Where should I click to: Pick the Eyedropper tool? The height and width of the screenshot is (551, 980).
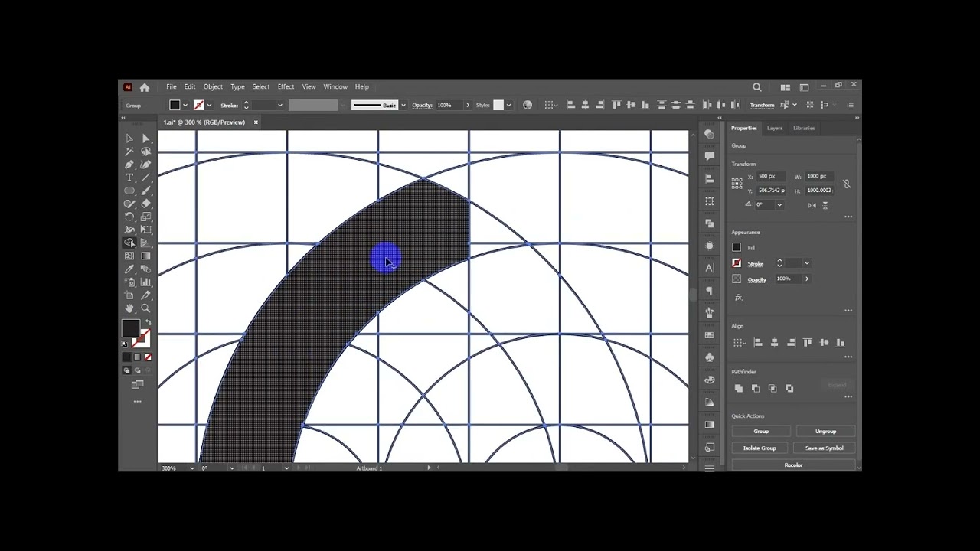[x=129, y=269]
